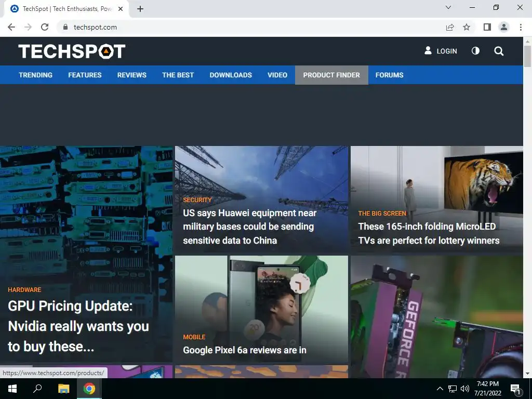Image resolution: width=532 pixels, height=399 pixels.
Task: Open the taskbar clock and date
Action: 487,389
